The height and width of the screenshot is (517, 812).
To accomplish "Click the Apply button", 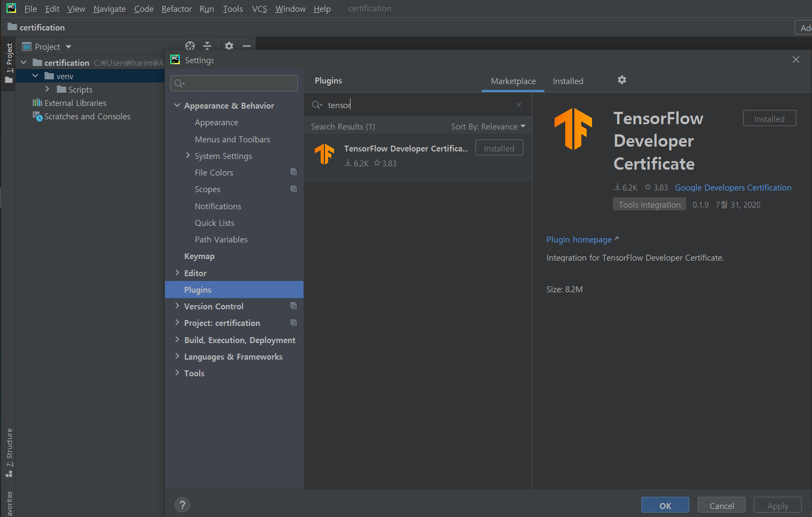I will [x=778, y=505].
